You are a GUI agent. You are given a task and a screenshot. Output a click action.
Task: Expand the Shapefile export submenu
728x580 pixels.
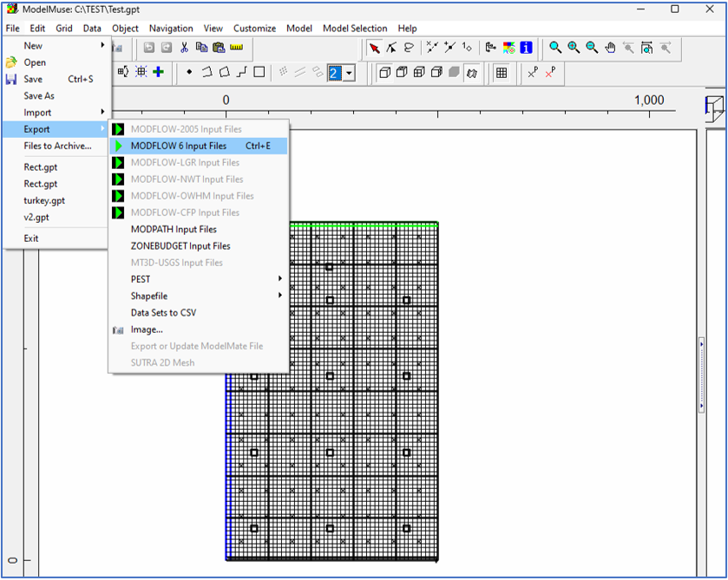(x=198, y=296)
